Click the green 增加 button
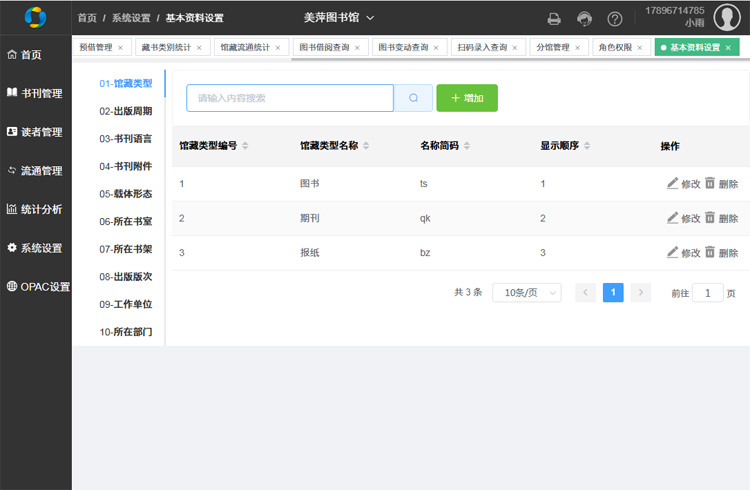Screen dimensions: 750x490 click(x=467, y=98)
